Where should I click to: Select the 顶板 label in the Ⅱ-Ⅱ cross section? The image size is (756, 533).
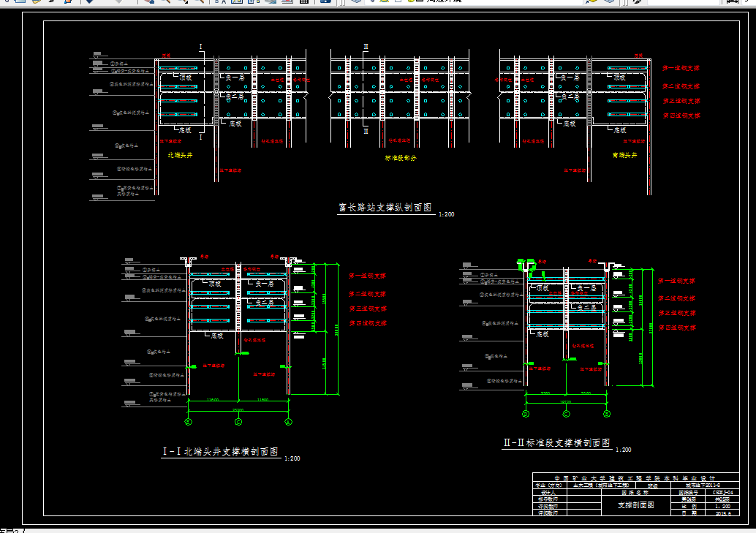click(543, 288)
